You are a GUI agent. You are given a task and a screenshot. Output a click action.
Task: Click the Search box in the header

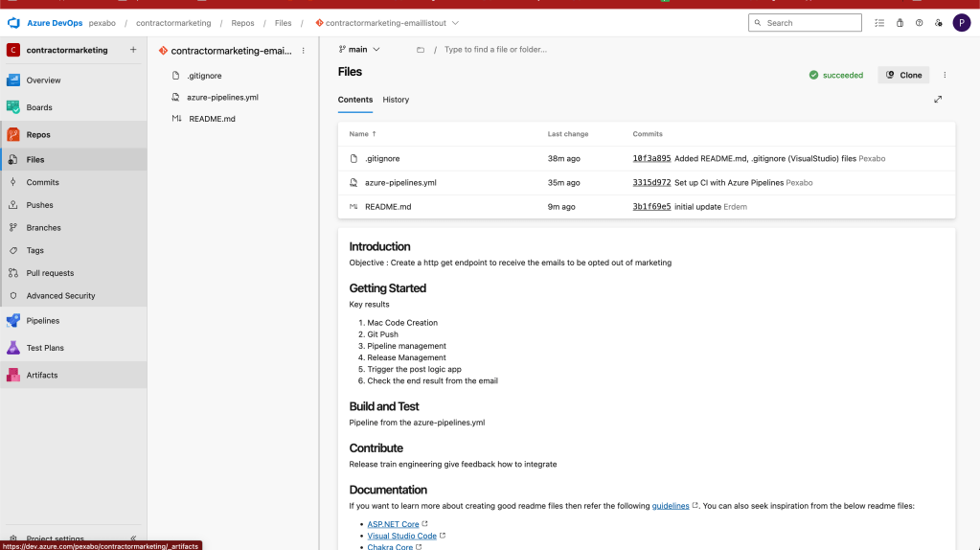point(805,22)
